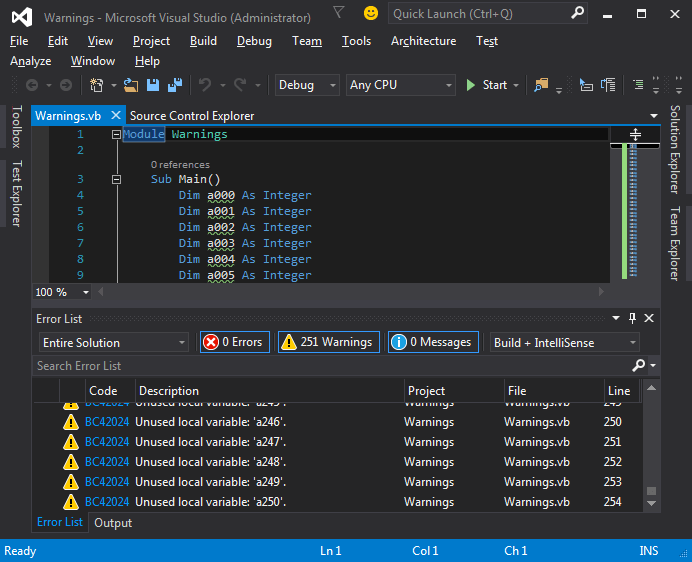Click the split editor handle icon
692x562 pixels.
635,134
